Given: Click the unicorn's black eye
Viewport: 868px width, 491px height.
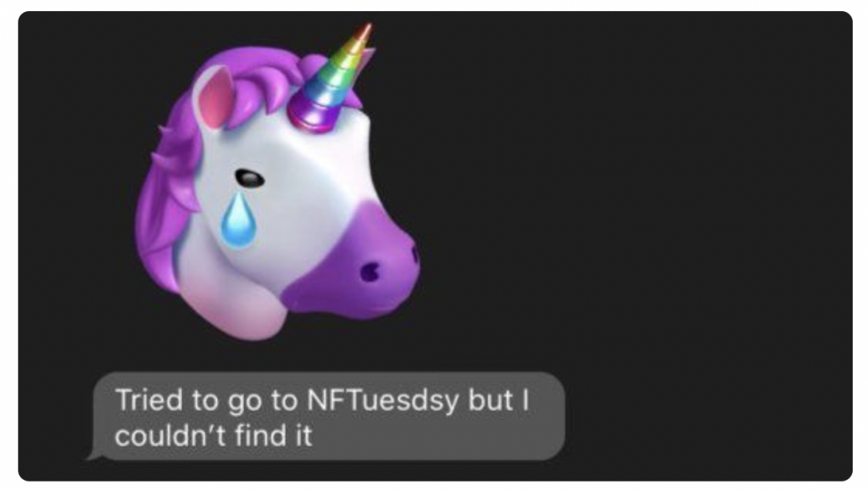Looking at the screenshot, I should pyautogui.click(x=250, y=178).
